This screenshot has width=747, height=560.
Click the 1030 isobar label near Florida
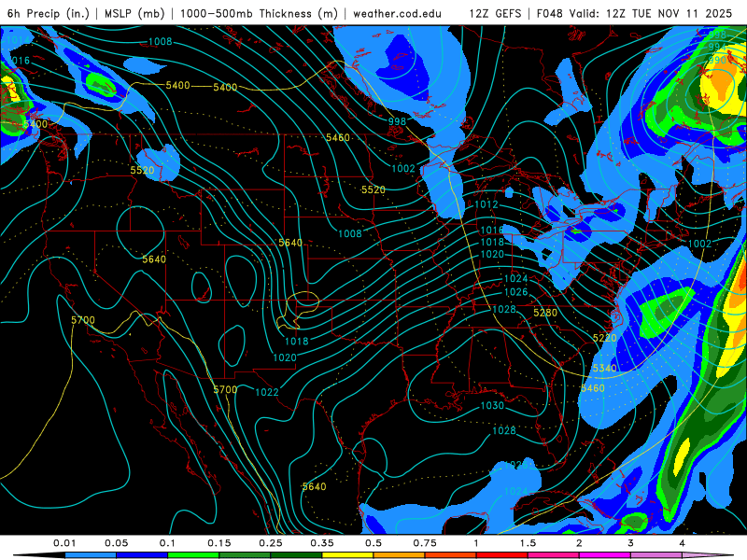[492, 405]
